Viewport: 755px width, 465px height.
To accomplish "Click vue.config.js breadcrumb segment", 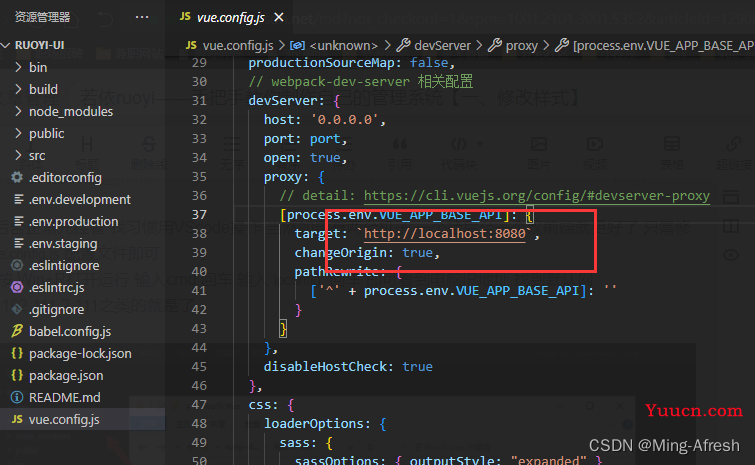I will click(238, 46).
